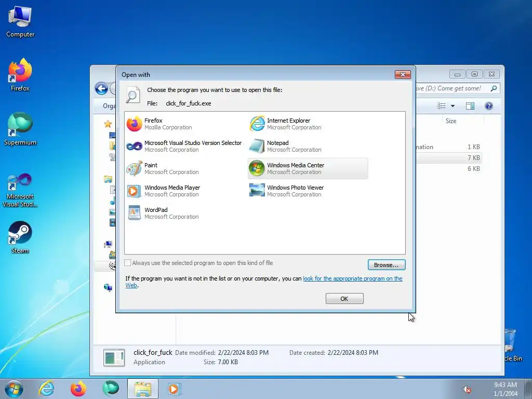
Task: Launch the Steam desktop shortcut
Action: pyautogui.click(x=20, y=237)
